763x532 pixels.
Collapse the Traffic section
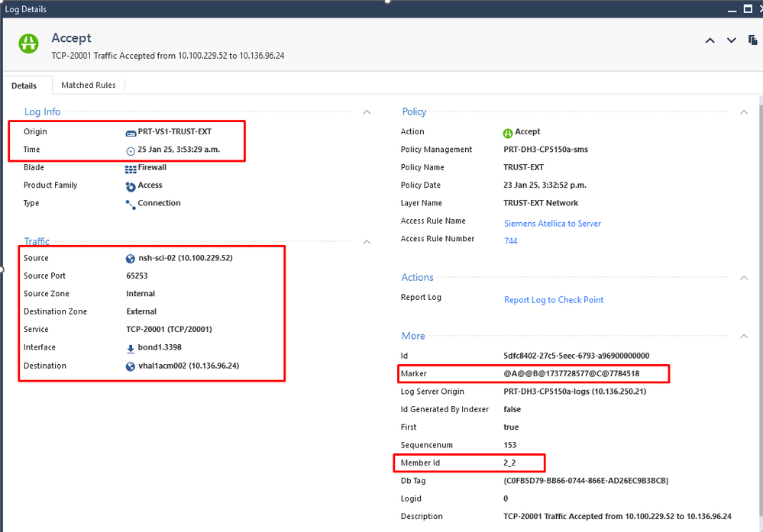pyautogui.click(x=367, y=242)
